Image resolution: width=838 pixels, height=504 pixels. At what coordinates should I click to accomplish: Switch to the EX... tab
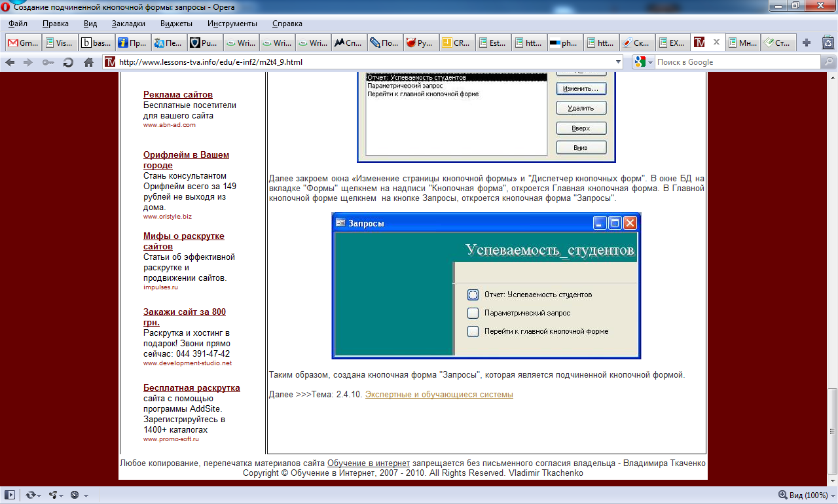tap(674, 43)
